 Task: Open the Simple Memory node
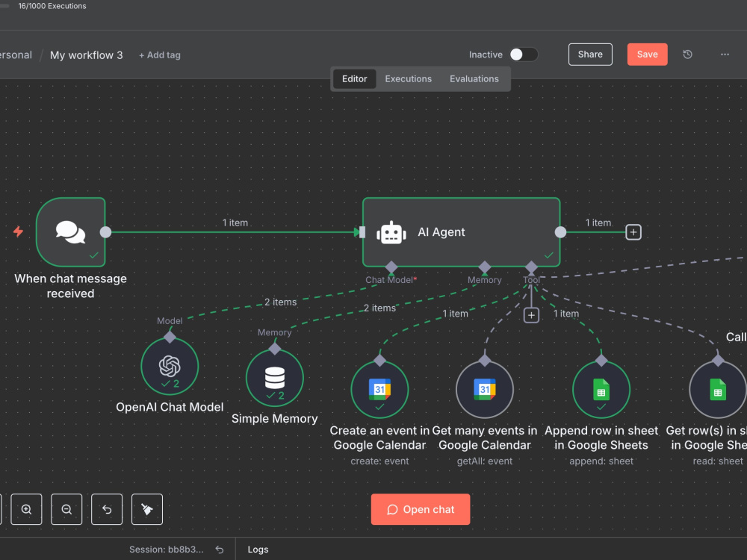click(x=274, y=378)
